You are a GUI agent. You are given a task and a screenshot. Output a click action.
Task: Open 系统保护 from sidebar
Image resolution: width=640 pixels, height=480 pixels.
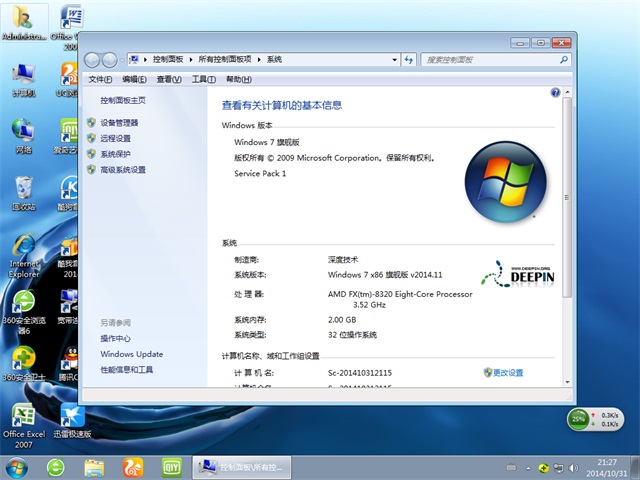click(x=116, y=154)
